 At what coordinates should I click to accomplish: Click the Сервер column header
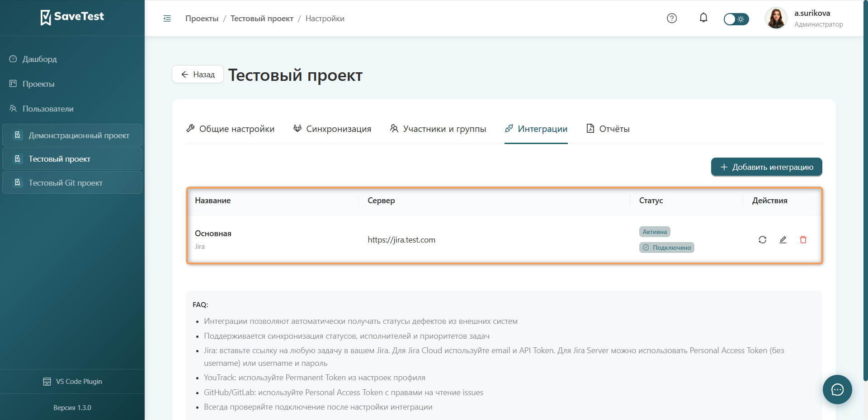pos(381,201)
